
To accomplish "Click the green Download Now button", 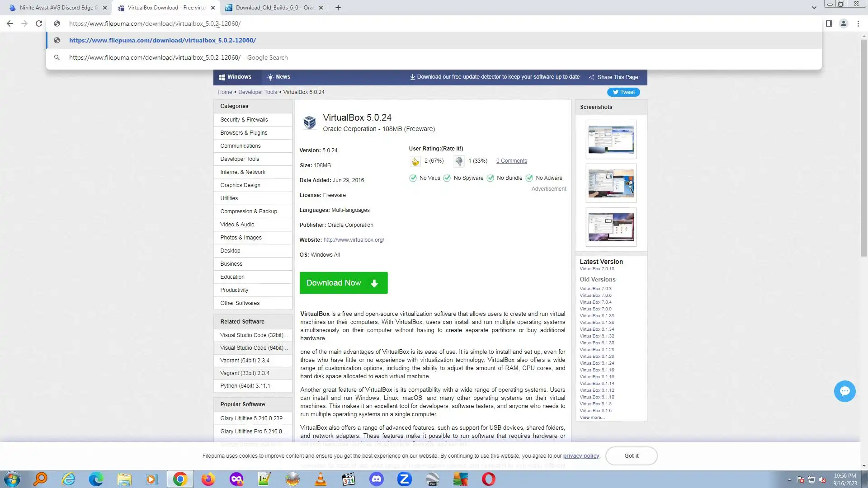I will coord(343,283).
